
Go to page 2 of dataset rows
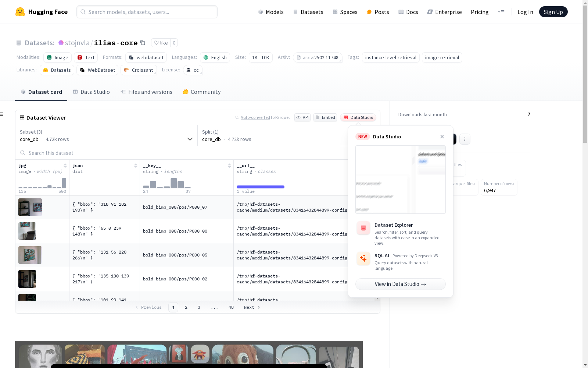click(x=186, y=307)
